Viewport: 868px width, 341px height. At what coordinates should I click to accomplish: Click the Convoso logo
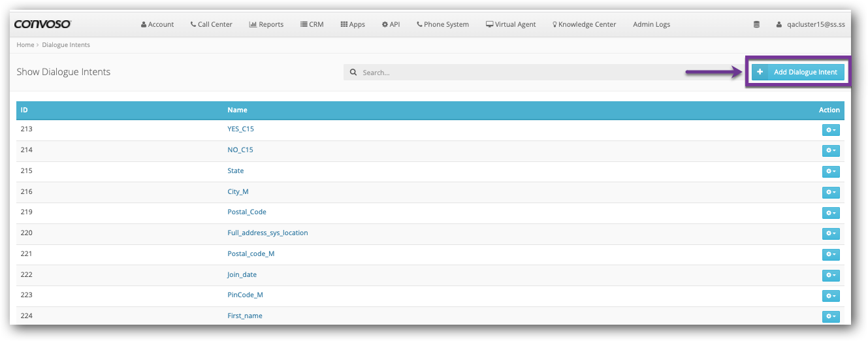[42, 24]
